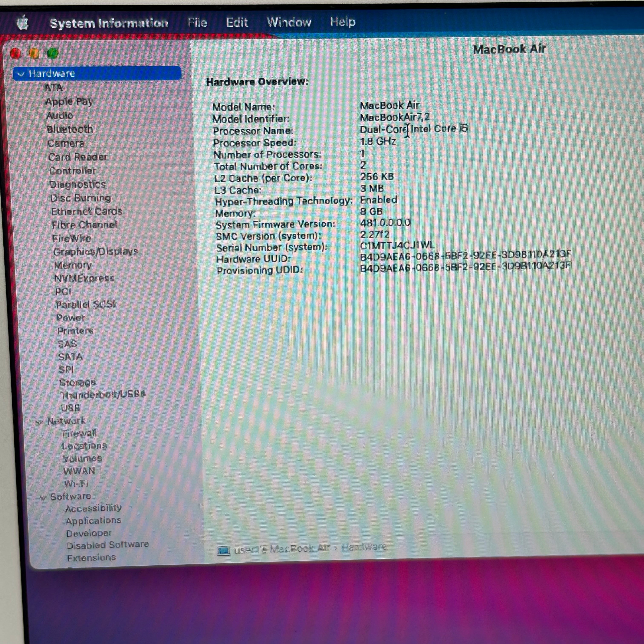Click the green zoom window button
This screenshot has width=644, height=644.
tap(53, 53)
